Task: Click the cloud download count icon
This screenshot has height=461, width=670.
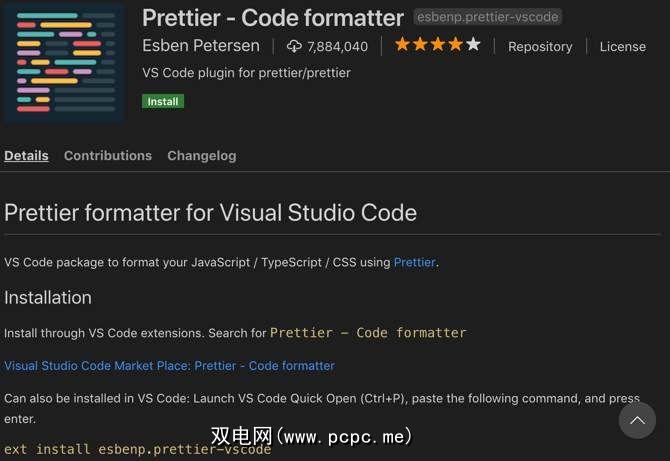Action: click(294, 46)
